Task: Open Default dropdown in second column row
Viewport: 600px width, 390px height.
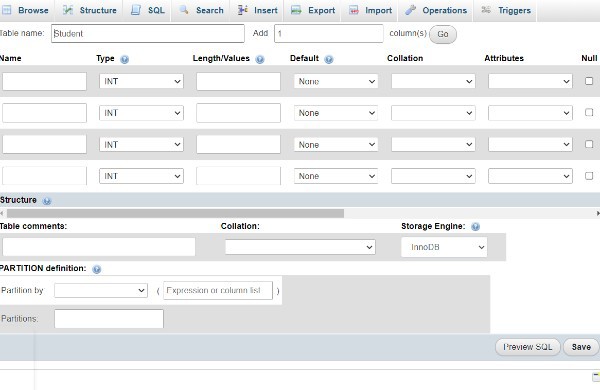Action: pyautogui.click(x=336, y=113)
